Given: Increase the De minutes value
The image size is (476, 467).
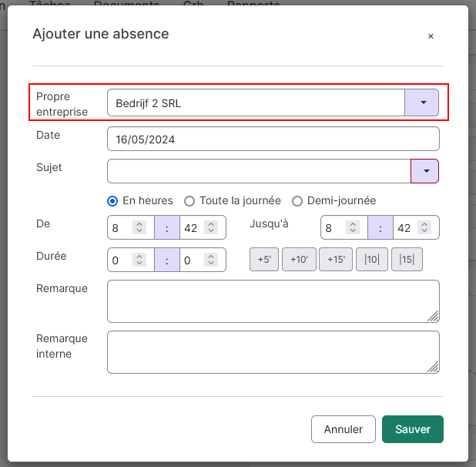Looking at the screenshot, I should (x=211, y=224).
